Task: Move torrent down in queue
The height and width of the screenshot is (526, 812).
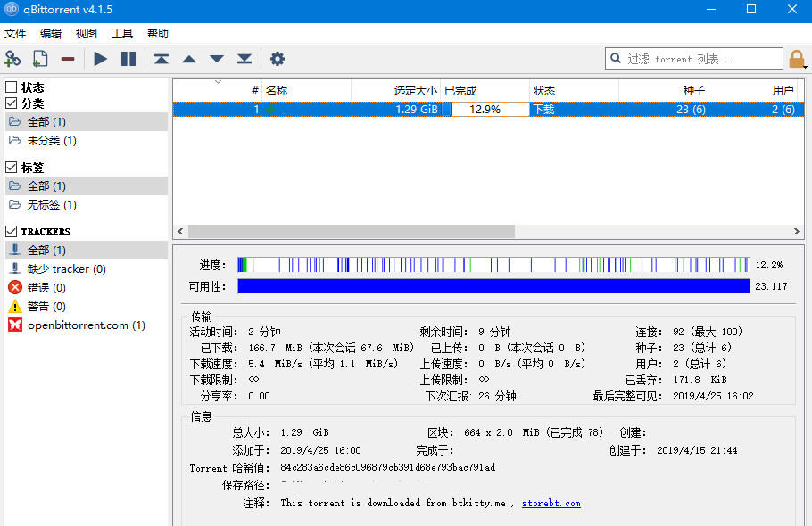Action: point(217,59)
